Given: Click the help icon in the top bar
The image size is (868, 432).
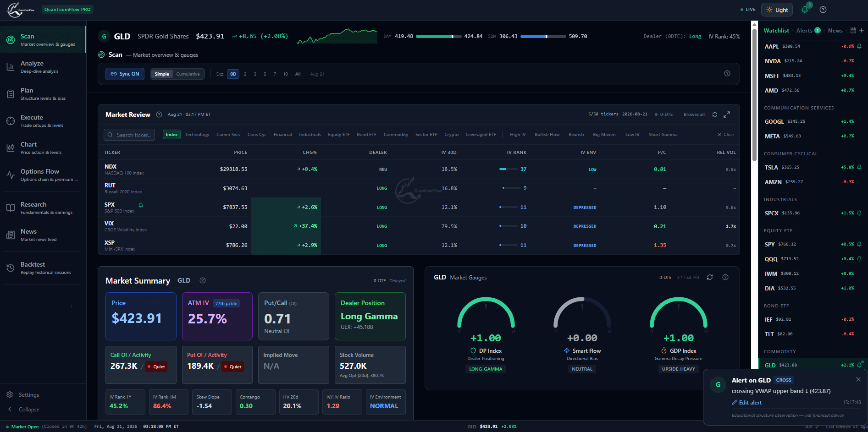Looking at the screenshot, I should click(x=823, y=10).
